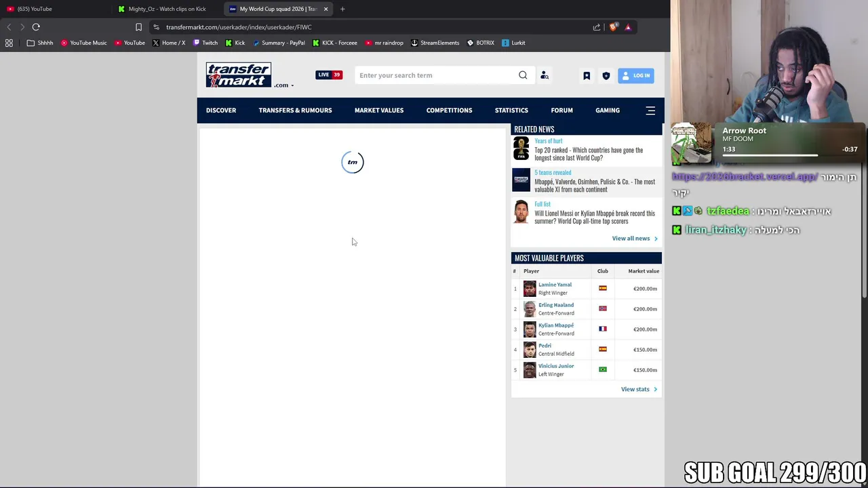Open the Erling Haaland player link
Image resolution: width=868 pixels, height=488 pixels.
(x=556, y=305)
